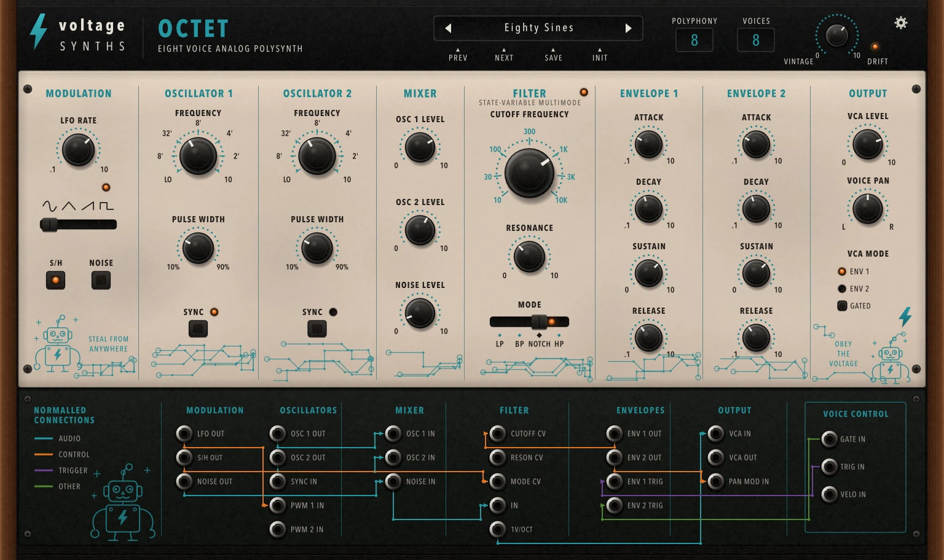Click Oscillator 1 FREQUENCY knob

pyautogui.click(x=198, y=156)
